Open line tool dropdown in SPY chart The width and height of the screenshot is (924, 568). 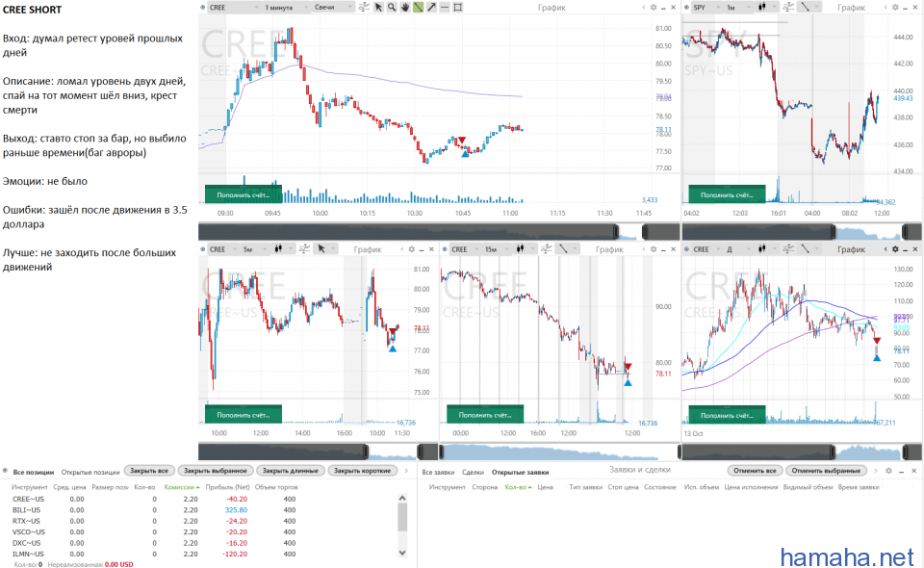pos(809,7)
